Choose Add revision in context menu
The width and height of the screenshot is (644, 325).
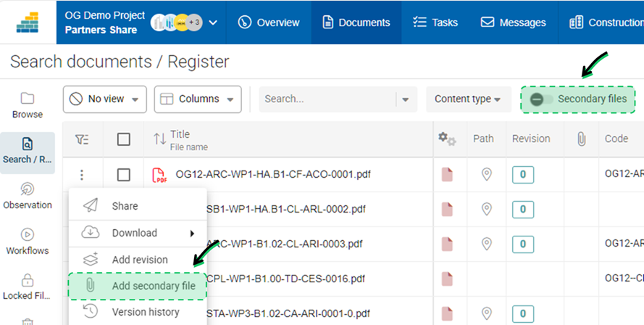(x=138, y=260)
